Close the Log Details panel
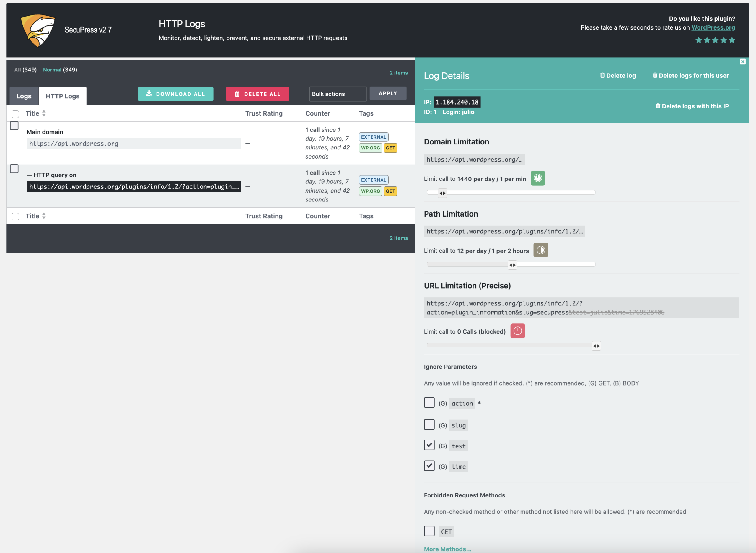The width and height of the screenshot is (756, 553). click(742, 62)
